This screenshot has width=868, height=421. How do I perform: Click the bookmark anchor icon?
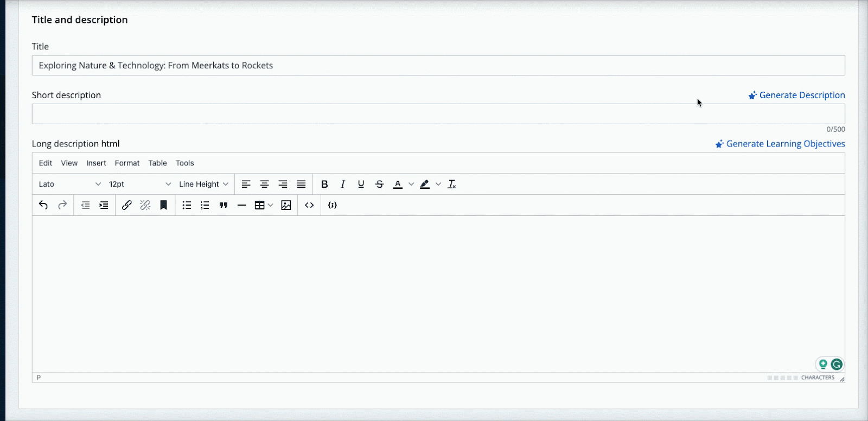point(163,205)
